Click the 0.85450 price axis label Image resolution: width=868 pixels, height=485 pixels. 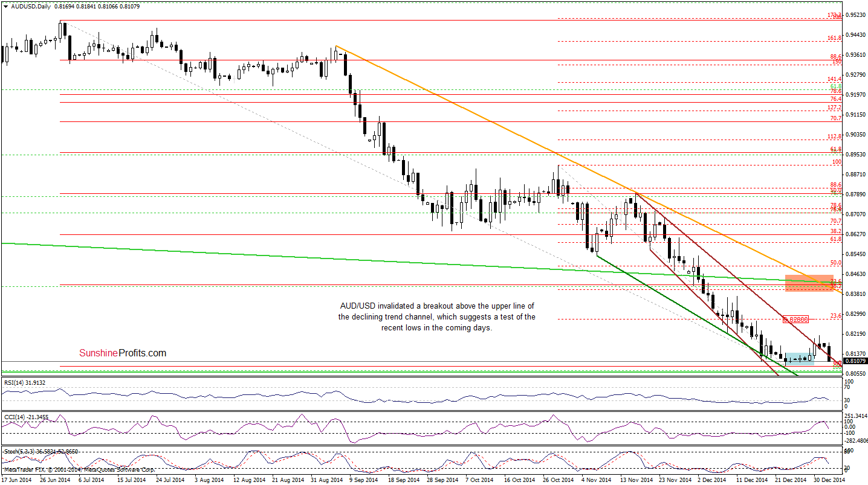[x=855, y=254]
